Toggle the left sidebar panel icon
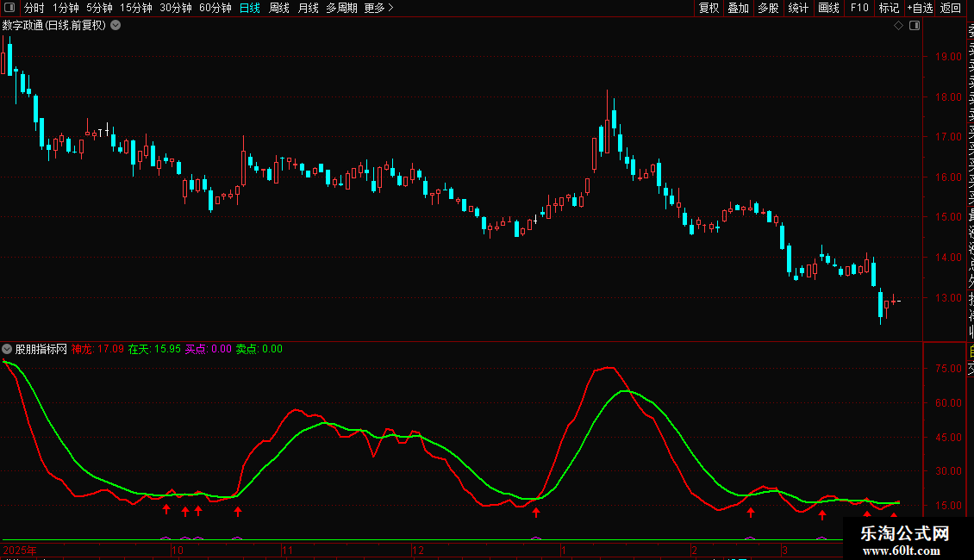Viewport: 974px width, 560px height. pyautogui.click(x=10, y=8)
